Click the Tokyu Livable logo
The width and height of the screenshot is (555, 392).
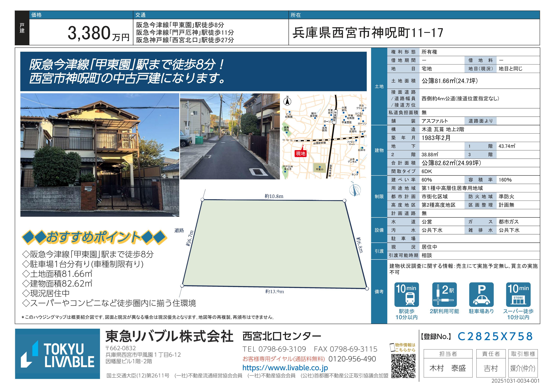(58, 354)
